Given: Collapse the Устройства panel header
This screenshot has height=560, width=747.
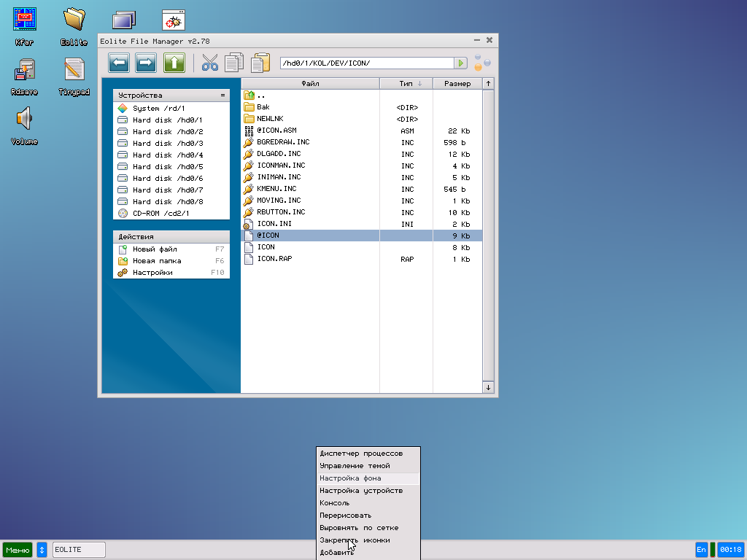Looking at the screenshot, I should tap(222, 96).
